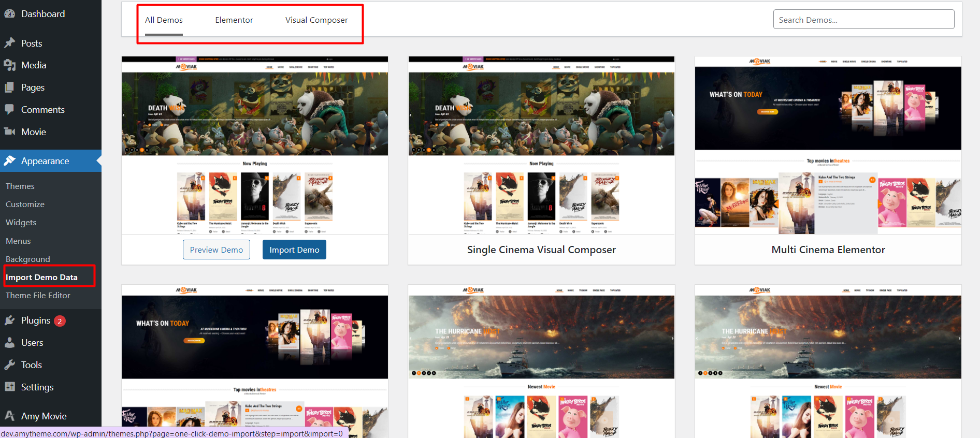Viewport: 980px width, 438px height.
Task: Click the Posts pushpin icon
Action: tap(9, 43)
